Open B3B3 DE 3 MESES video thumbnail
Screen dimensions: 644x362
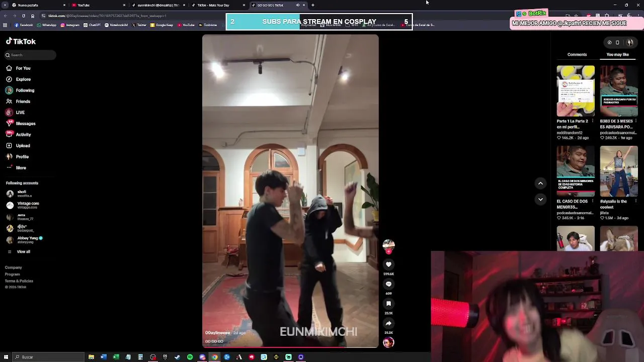coord(619,91)
